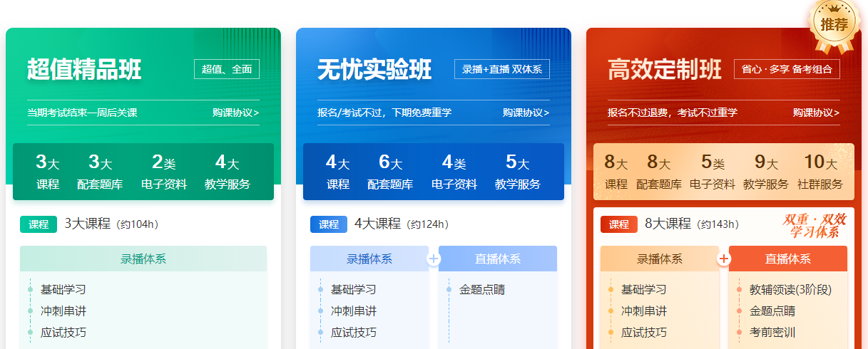
Task: Open 购课协议 link in 超值精品班 card
Action: (235, 113)
